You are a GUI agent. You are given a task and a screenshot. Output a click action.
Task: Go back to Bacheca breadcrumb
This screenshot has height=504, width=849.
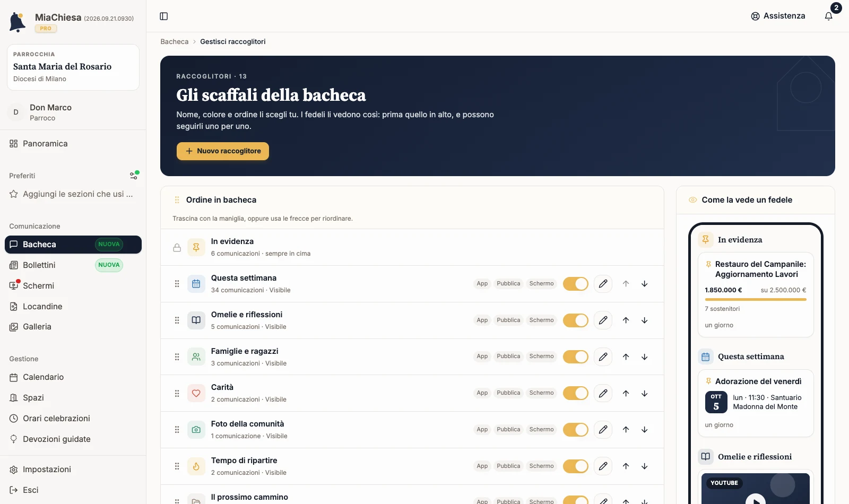pos(175,42)
